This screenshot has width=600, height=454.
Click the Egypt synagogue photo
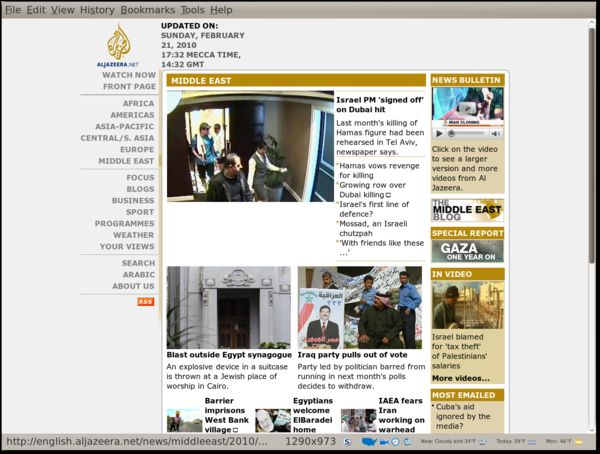point(229,308)
